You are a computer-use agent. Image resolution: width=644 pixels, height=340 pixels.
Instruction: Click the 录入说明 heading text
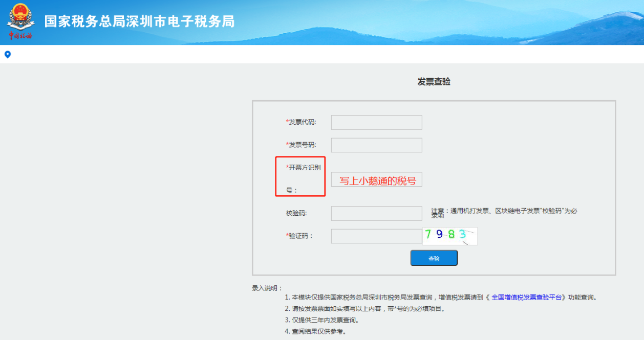click(x=267, y=288)
